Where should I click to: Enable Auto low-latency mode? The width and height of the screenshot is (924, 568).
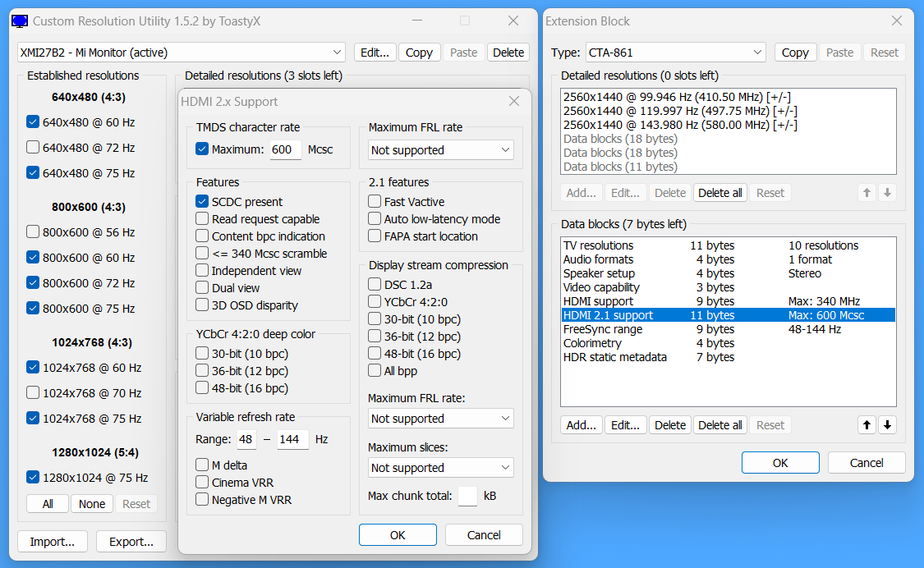375,219
